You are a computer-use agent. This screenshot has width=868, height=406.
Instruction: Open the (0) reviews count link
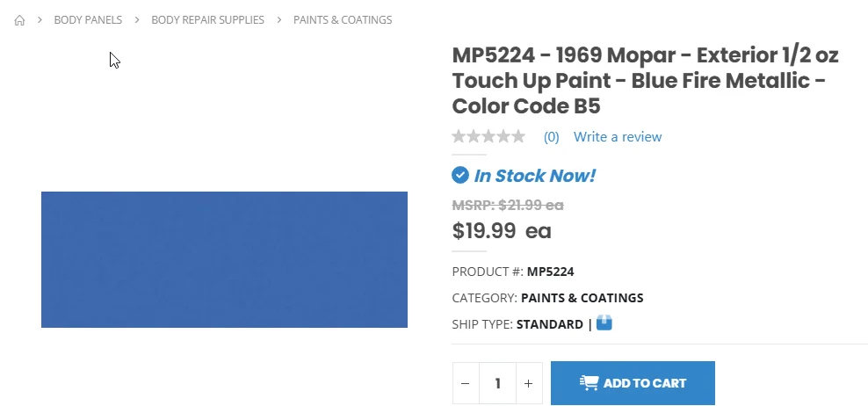coord(552,137)
